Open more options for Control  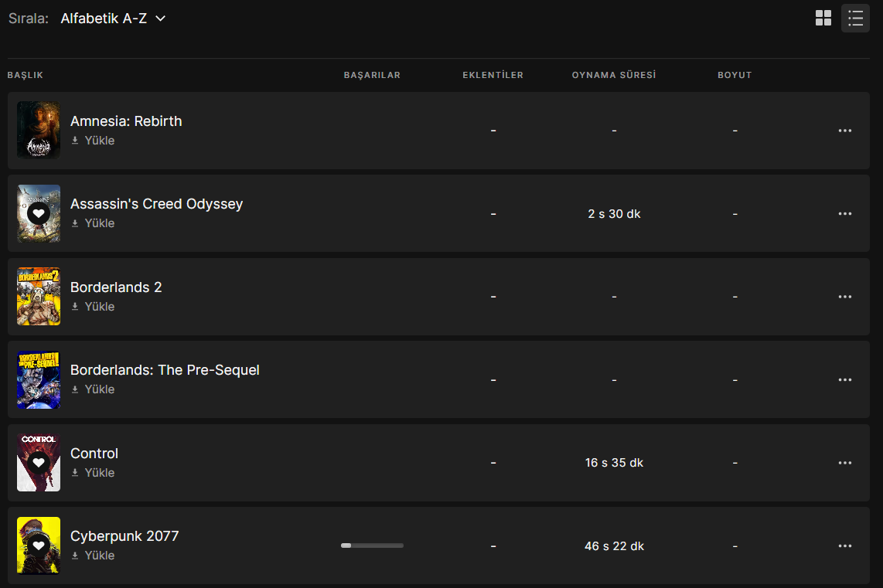[844, 463]
